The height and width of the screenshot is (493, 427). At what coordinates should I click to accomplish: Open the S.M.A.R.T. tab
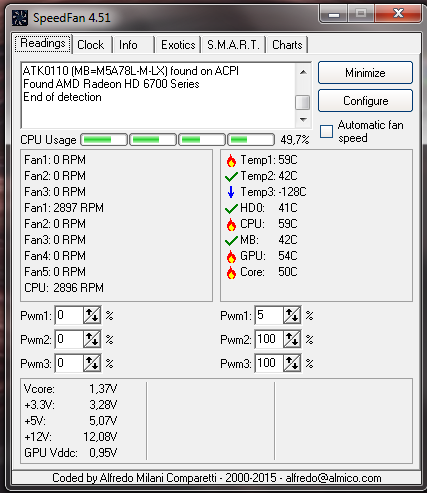click(x=233, y=45)
